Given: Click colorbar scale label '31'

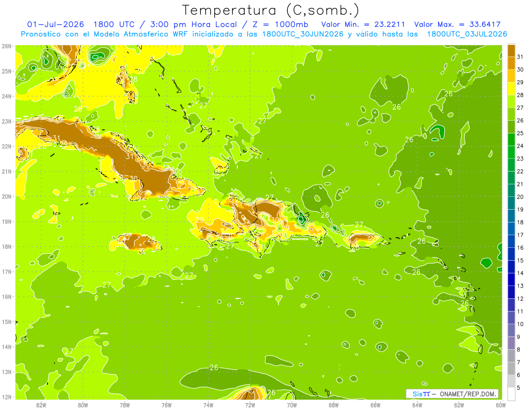Looking at the screenshot, I should pyautogui.click(x=520, y=57).
